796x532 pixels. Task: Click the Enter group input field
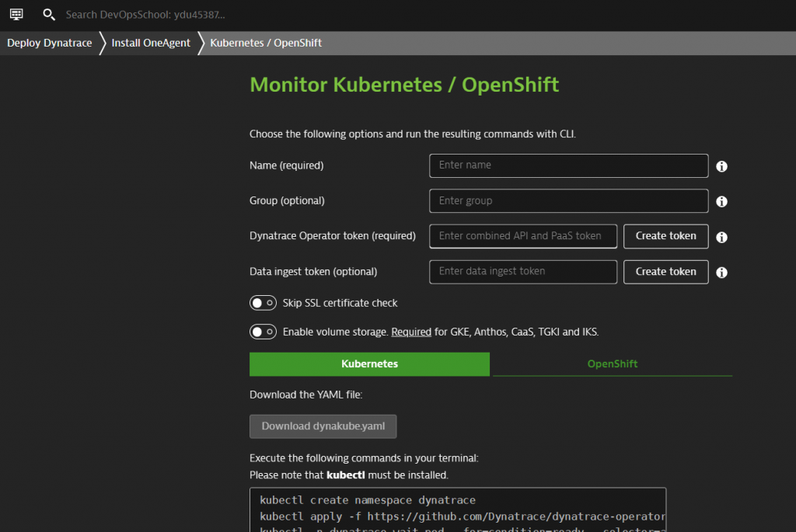click(x=568, y=201)
